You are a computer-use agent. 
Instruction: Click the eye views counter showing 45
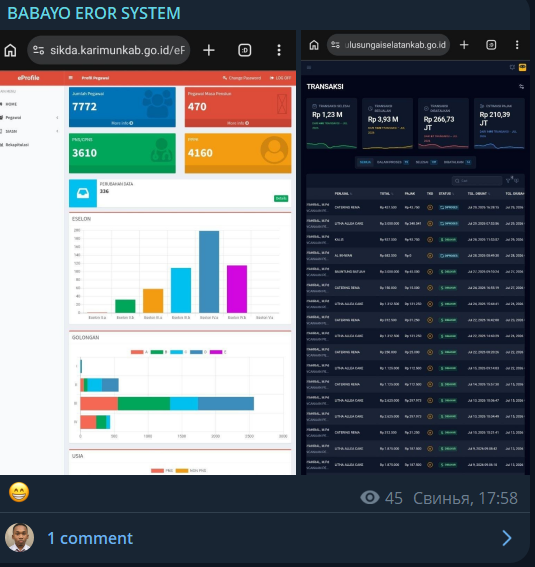pyautogui.click(x=381, y=498)
